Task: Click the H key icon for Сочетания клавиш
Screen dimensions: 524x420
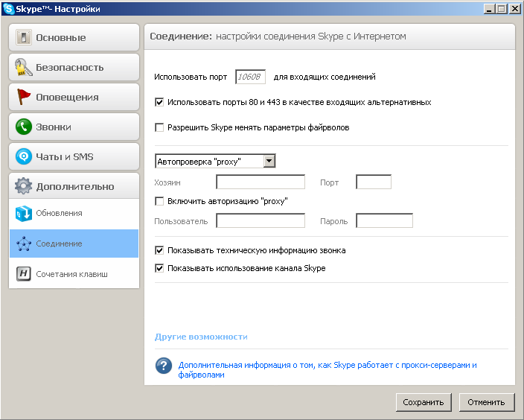Action: 23,274
